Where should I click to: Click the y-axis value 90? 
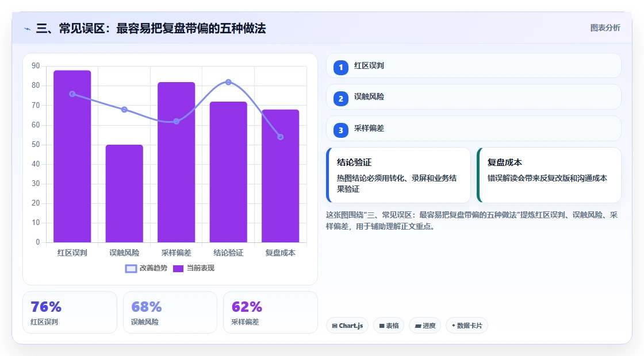pos(36,66)
